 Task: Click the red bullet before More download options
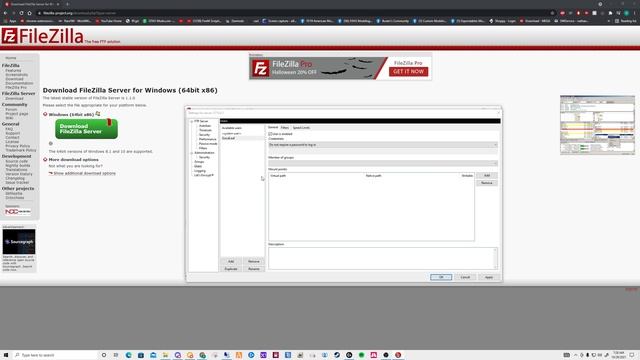click(x=45, y=160)
